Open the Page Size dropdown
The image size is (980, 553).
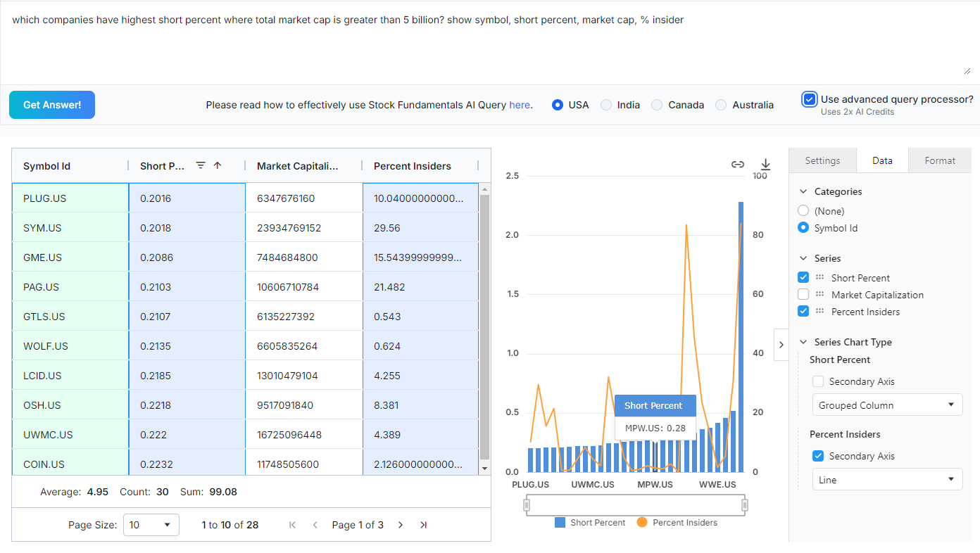[151, 525]
